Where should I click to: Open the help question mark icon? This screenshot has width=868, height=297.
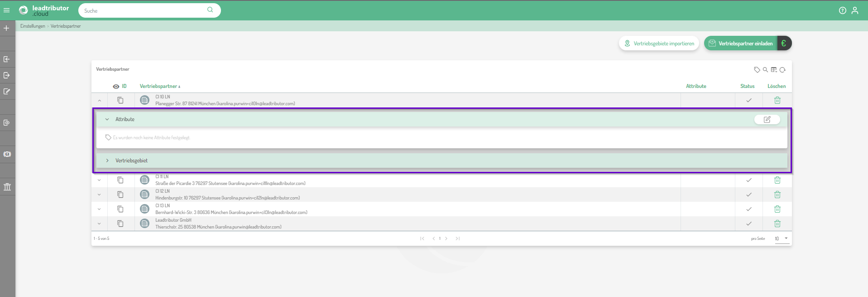click(842, 10)
